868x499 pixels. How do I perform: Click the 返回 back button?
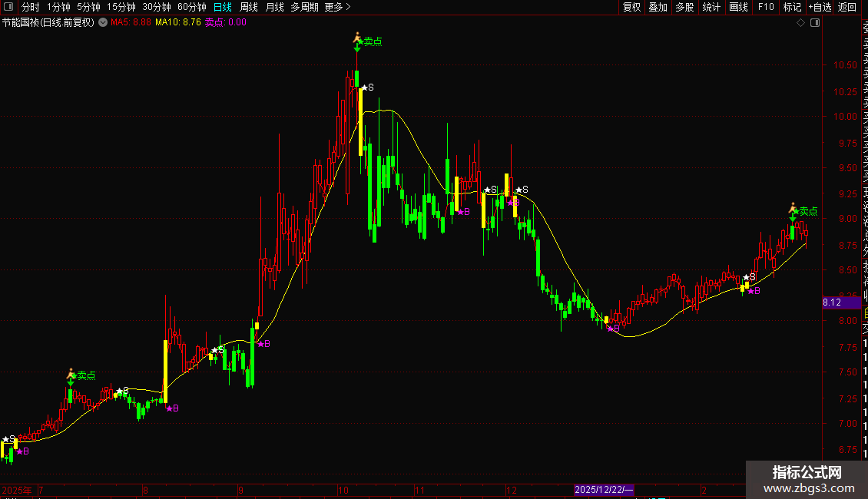pos(847,7)
